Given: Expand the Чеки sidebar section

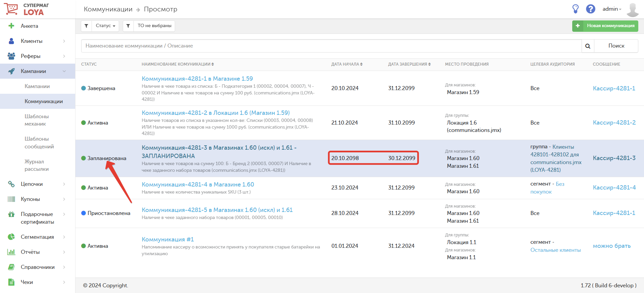Looking at the screenshot, I should coord(64,282).
